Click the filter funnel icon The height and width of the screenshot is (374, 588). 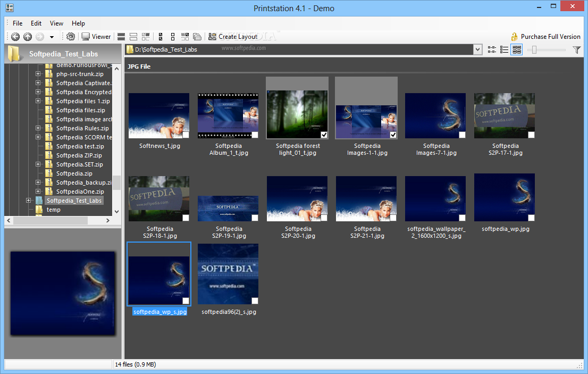click(577, 49)
